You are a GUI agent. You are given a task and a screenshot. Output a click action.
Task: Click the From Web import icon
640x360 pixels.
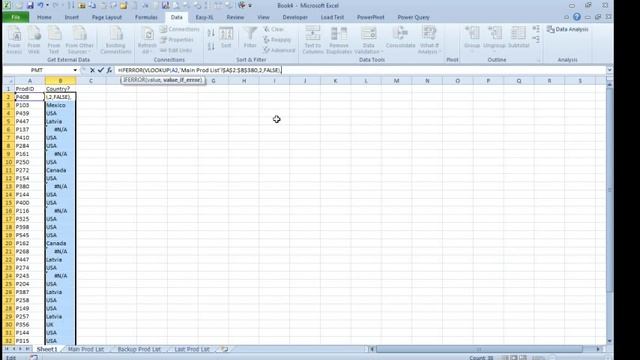pyautogui.click(x=34, y=40)
